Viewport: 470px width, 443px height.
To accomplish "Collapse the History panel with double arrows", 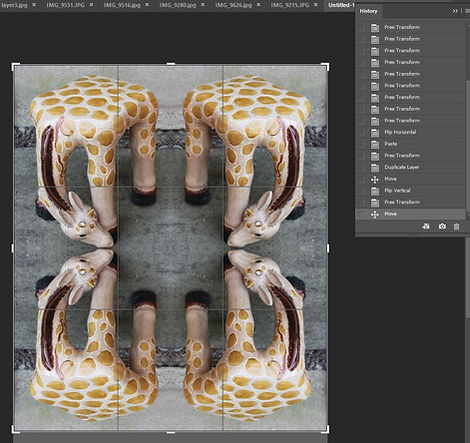I will point(455,11).
